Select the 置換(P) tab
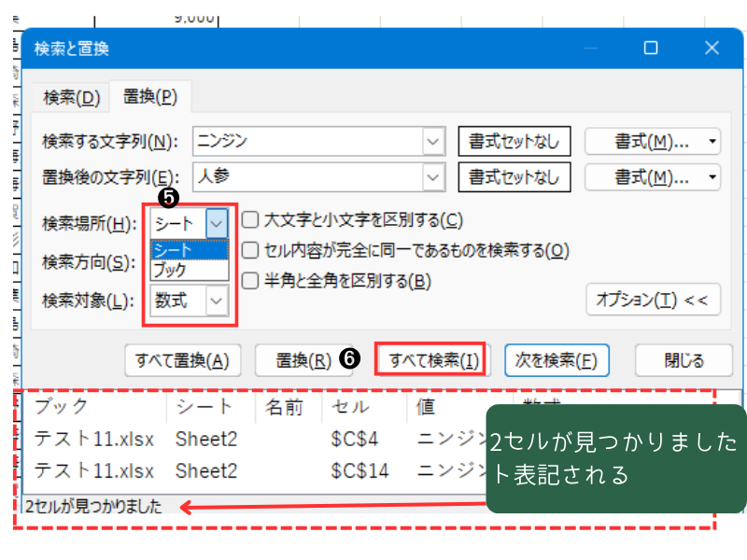 150,97
